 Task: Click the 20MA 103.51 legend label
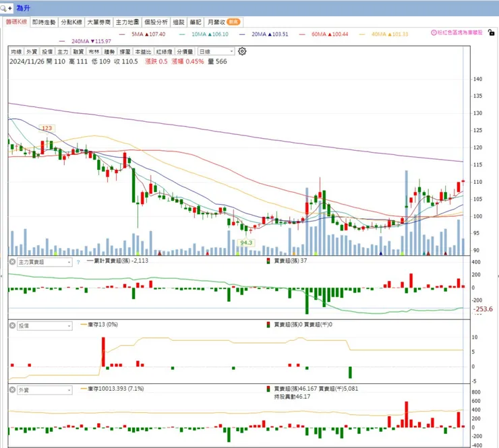tap(270, 34)
